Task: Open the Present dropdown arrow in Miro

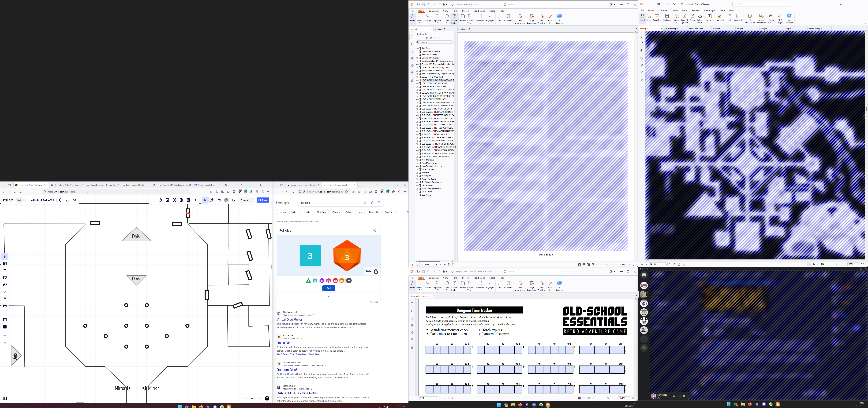Action: (253, 200)
